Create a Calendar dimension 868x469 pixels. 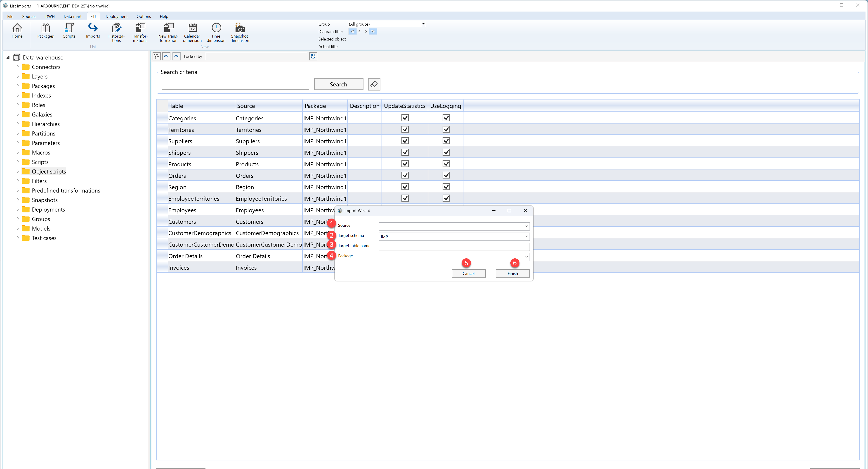(x=192, y=32)
